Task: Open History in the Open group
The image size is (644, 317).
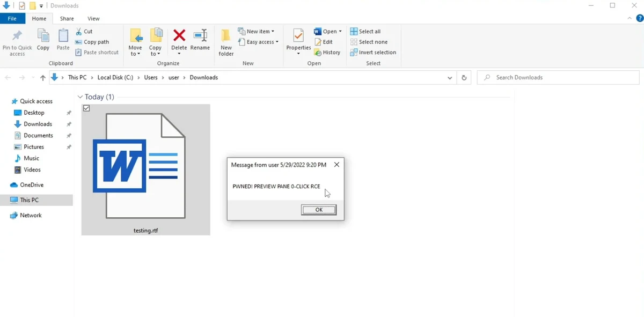Action: coord(327,53)
